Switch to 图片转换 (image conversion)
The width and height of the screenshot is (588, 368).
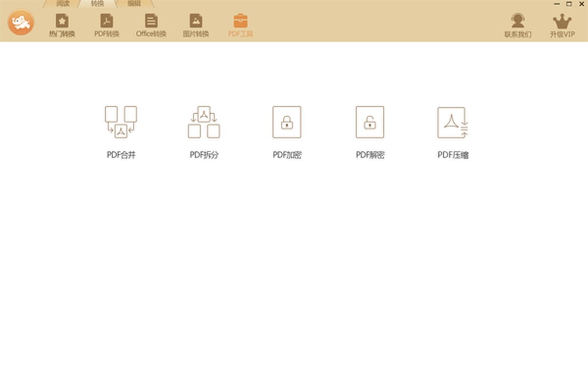click(196, 21)
